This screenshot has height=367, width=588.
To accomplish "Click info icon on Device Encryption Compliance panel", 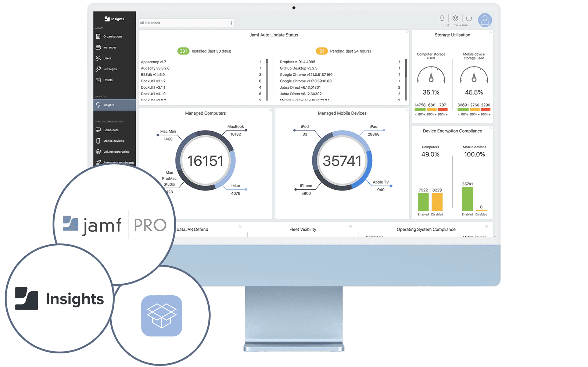I will tap(491, 128).
